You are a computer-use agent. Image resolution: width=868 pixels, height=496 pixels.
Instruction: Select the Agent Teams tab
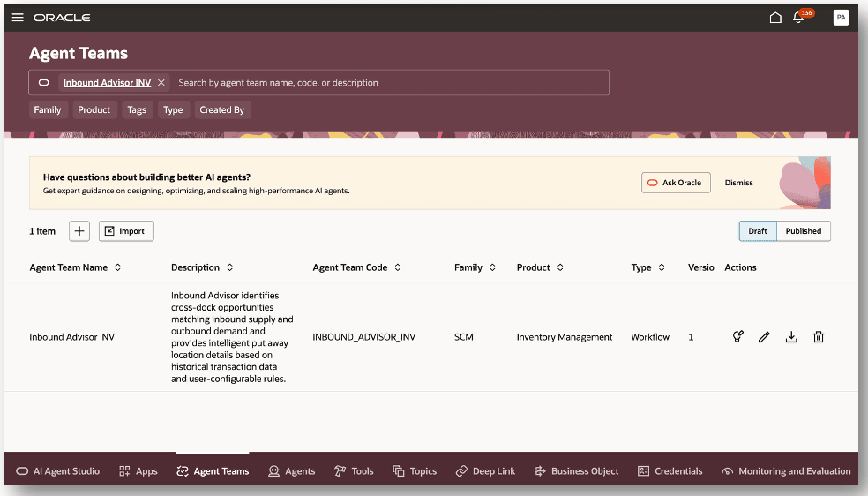[x=213, y=471]
